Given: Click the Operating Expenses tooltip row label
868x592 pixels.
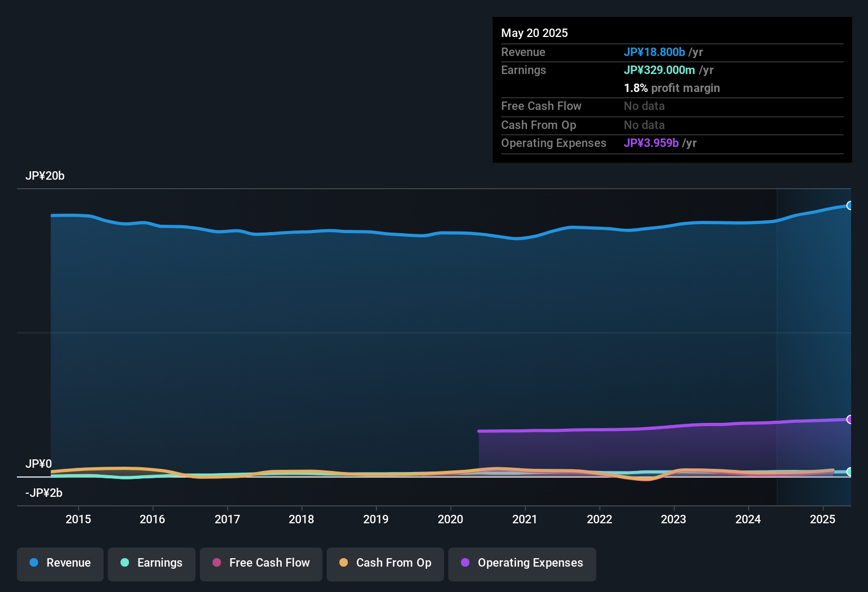Looking at the screenshot, I should pyautogui.click(x=553, y=143).
